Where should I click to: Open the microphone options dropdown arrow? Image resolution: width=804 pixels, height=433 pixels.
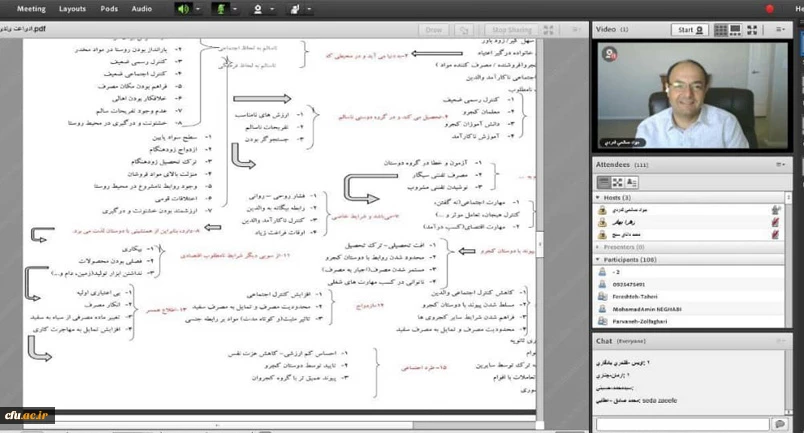[x=235, y=8]
